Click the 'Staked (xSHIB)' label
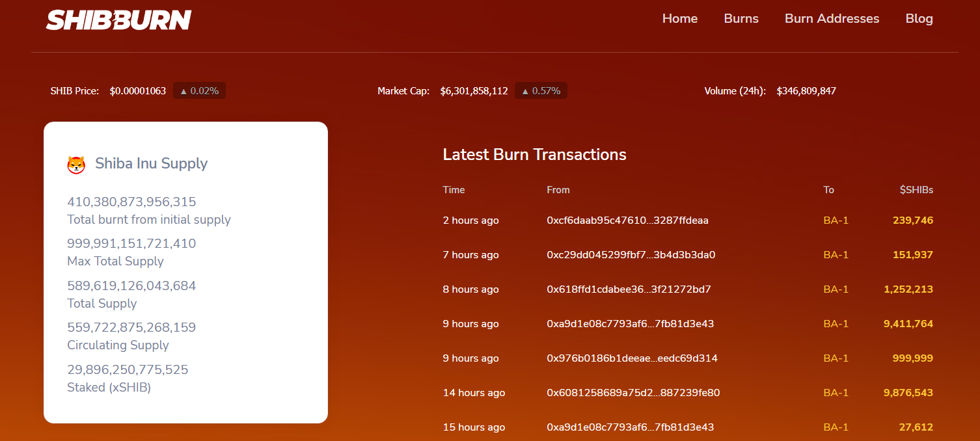This screenshot has height=441, width=980. click(109, 388)
